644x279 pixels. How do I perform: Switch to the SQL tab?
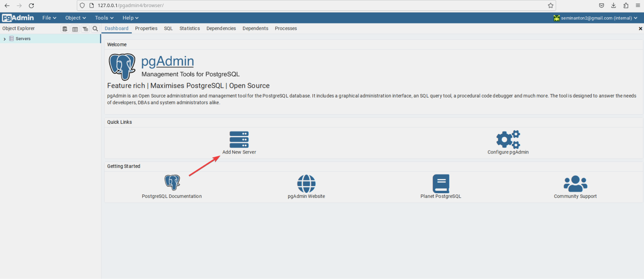click(x=169, y=28)
